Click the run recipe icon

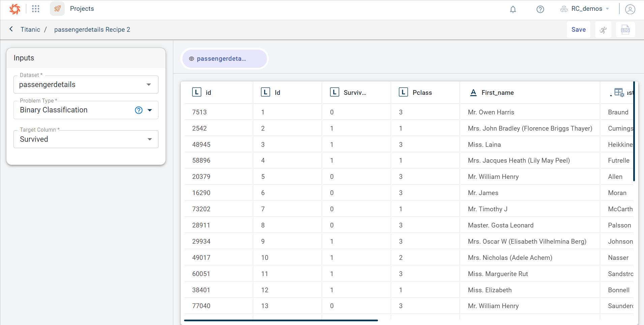(x=603, y=30)
